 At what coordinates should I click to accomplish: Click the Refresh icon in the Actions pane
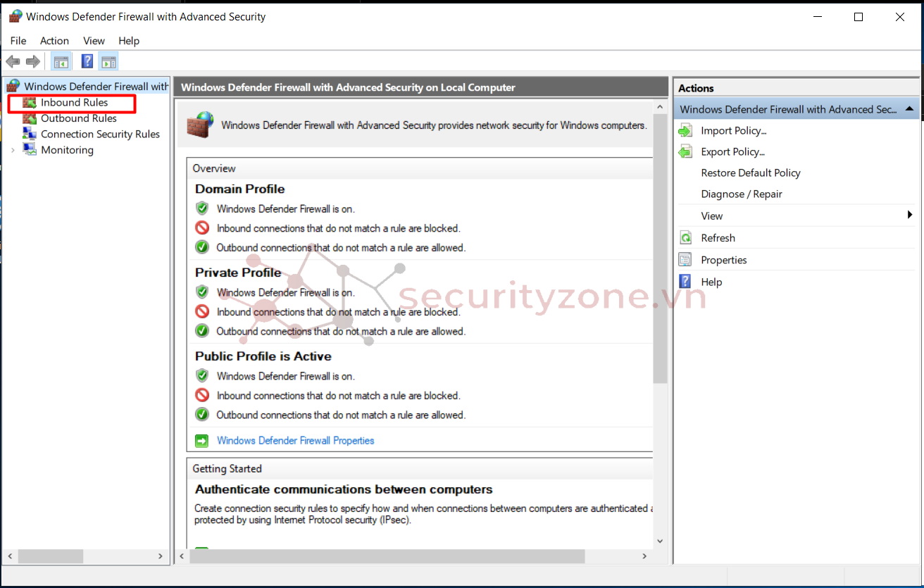pyautogui.click(x=685, y=238)
